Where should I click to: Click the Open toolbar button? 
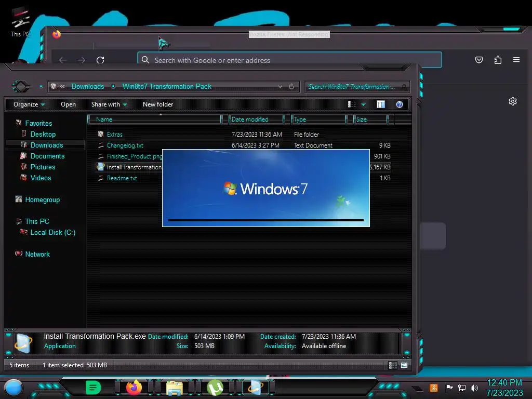point(68,104)
